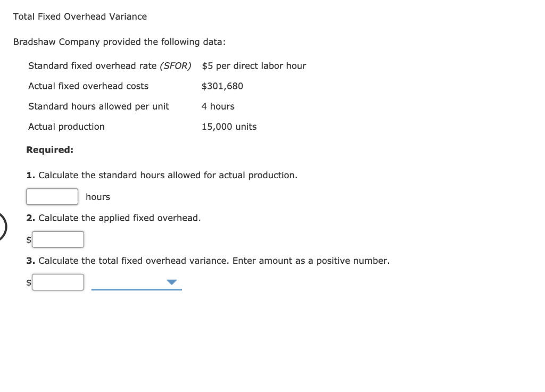Click the standard hours answer box in question 1
This screenshot has width=545, height=392.
tap(52, 196)
